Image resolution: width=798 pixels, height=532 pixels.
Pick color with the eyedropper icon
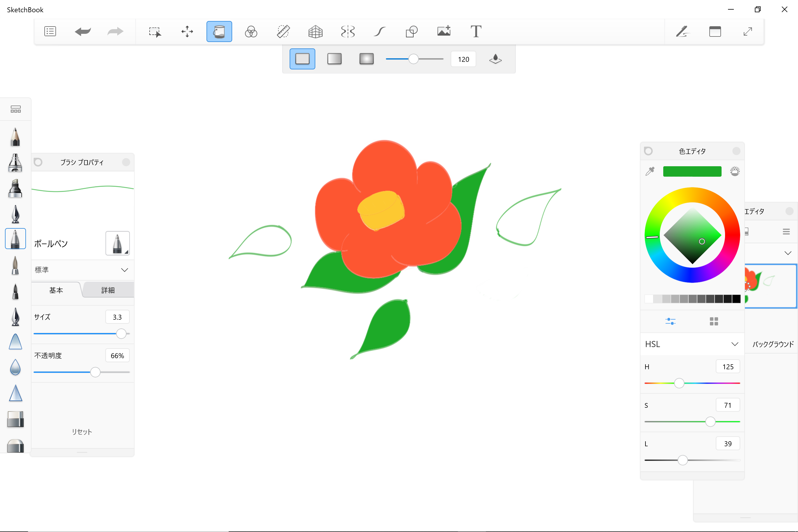tap(650, 171)
